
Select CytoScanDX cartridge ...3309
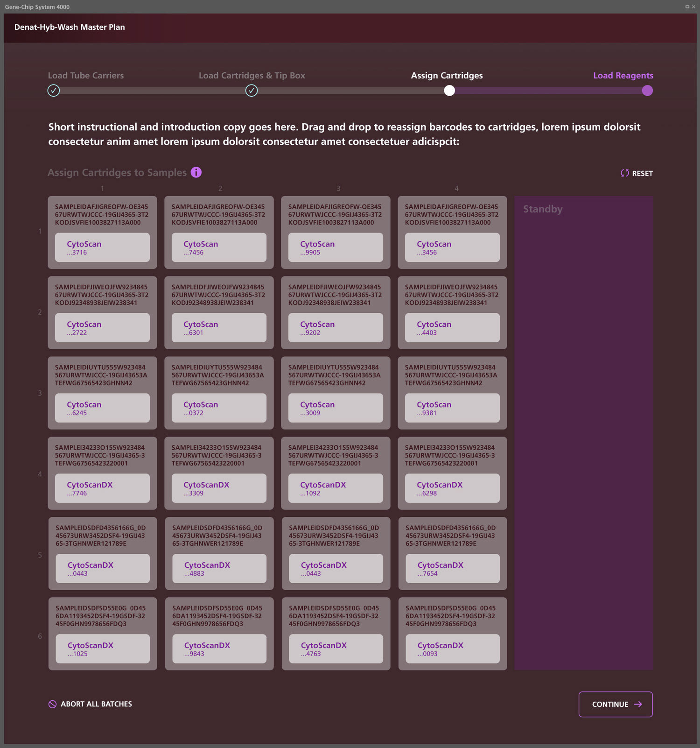click(219, 488)
